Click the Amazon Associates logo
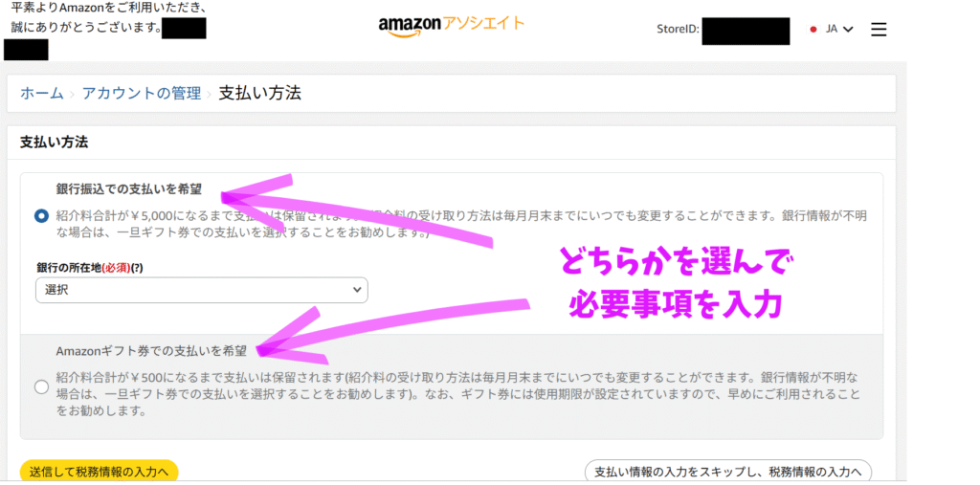The image size is (980, 485). point(452,26)
